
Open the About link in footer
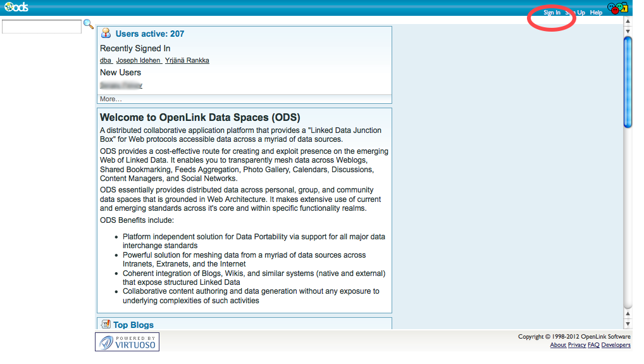(x=558, y=345)
